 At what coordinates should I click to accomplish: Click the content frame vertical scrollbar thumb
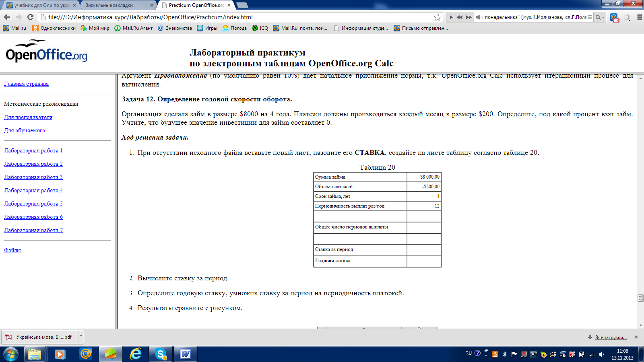click(640, 298)
